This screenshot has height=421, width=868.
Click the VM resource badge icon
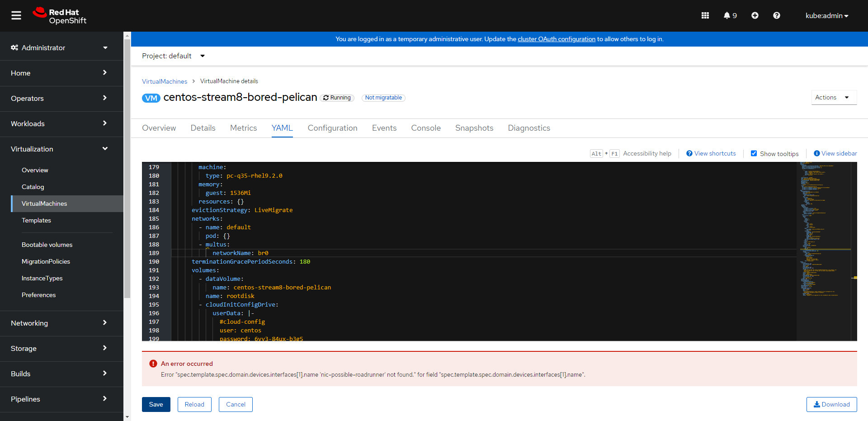pyautogui.click(x=151, y=98)
